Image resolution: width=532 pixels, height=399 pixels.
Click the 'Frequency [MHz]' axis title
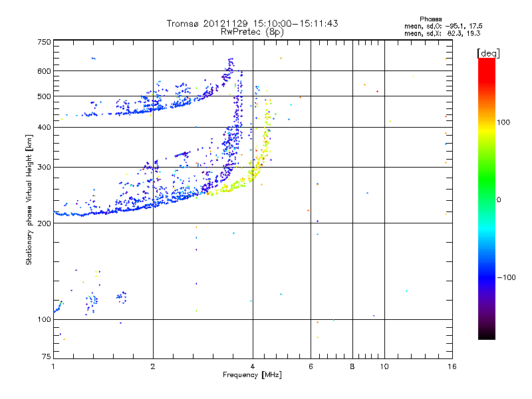252,375
